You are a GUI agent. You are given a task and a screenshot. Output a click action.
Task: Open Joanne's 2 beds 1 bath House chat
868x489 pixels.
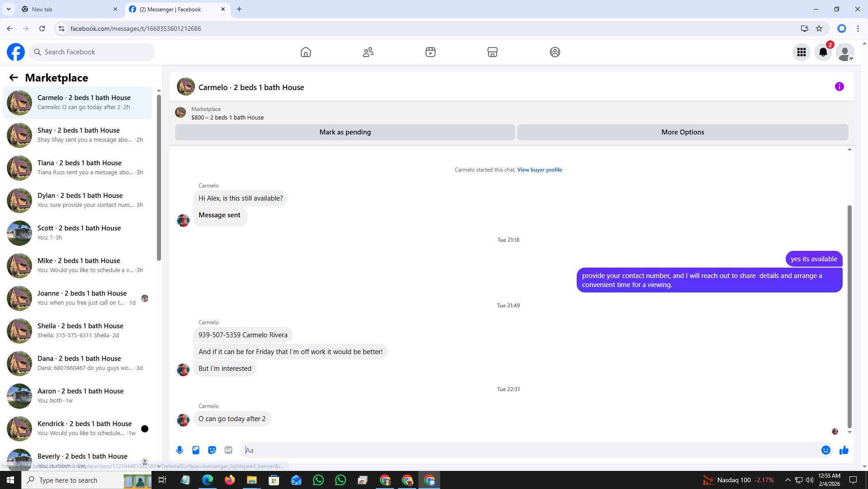click(x=78, y=298)
